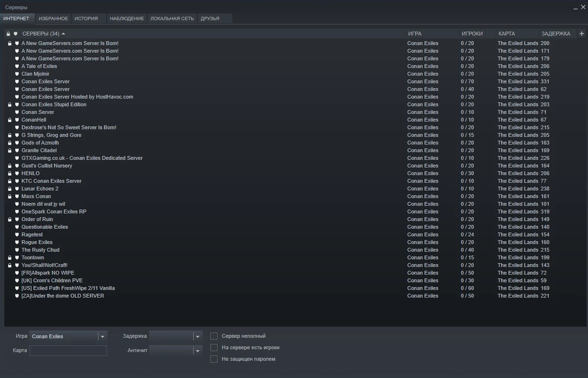Click the latency value 238
The image size is (588, 378).
545,189
